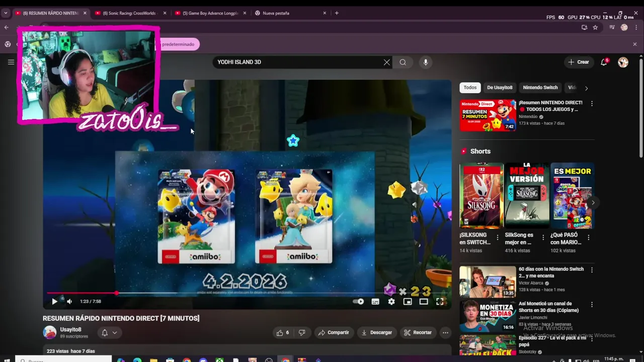Viewport: 644px width, 362px height.
Task: Click the magnifier search button
Action: [403, 62]
